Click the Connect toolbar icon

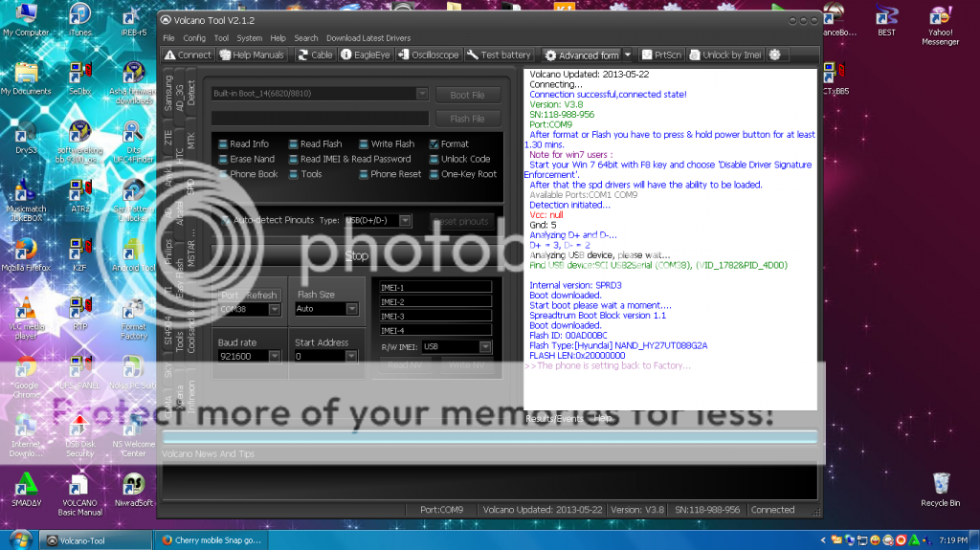tap(188, 55)
